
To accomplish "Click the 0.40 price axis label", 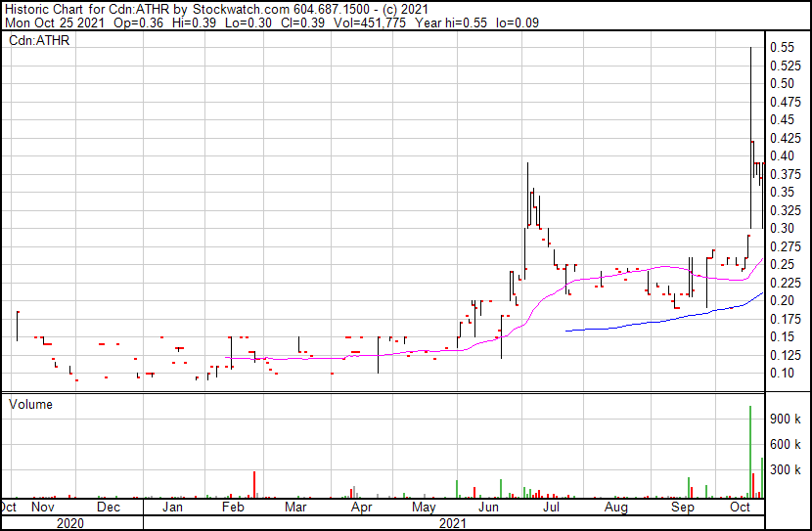I will tap(782, 155).
